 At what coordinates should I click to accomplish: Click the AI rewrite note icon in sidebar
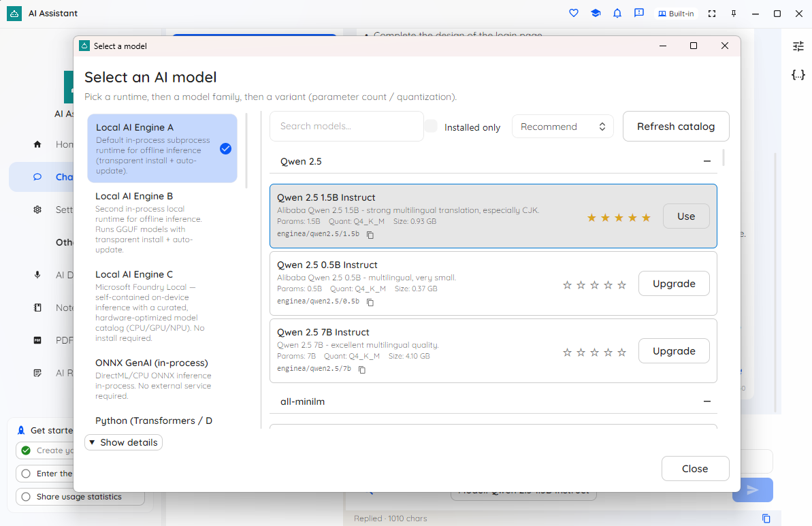click(37, 373)
